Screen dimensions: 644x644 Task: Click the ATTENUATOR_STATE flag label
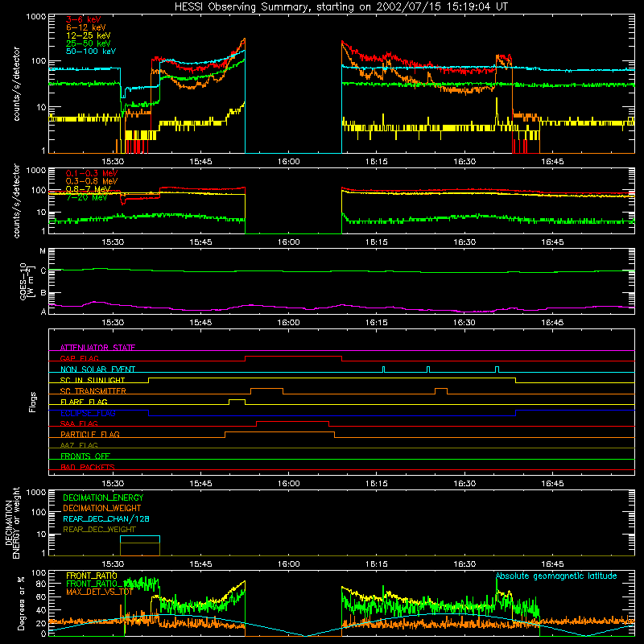97,348
